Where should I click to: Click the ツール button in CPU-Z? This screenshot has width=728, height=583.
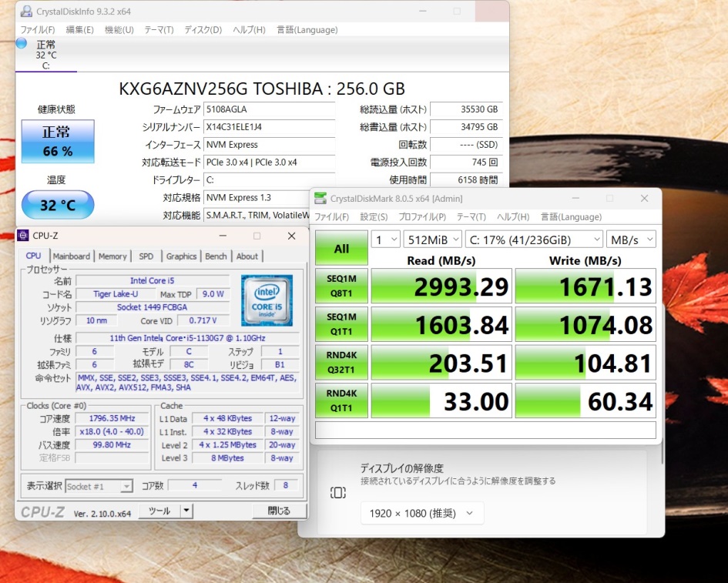159,511
